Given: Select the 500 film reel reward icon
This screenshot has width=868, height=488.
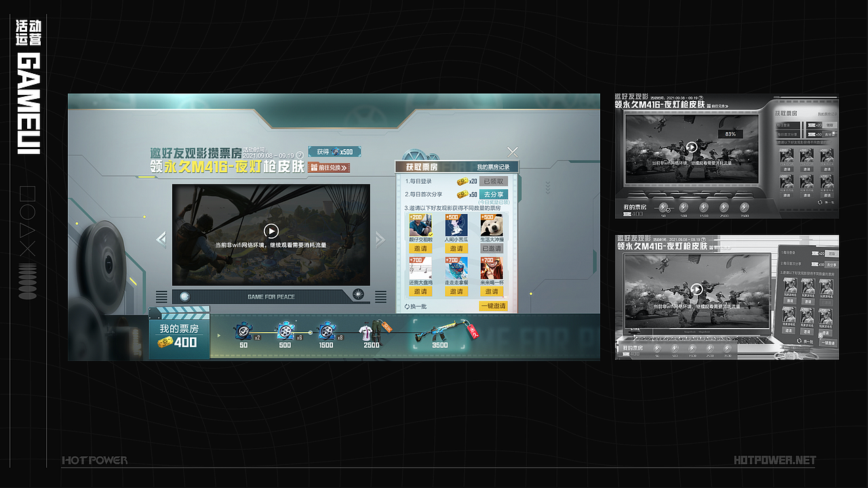Looking at the screenshot, I should 285,331.
